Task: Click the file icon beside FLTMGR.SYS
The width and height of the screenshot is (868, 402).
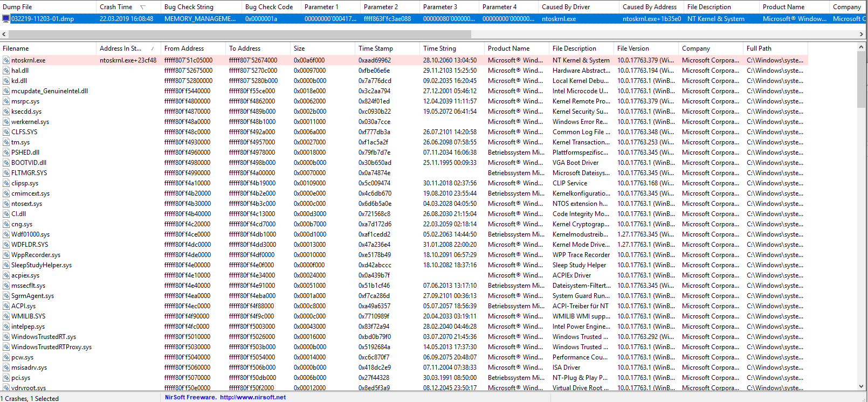Action: (6, 173)
